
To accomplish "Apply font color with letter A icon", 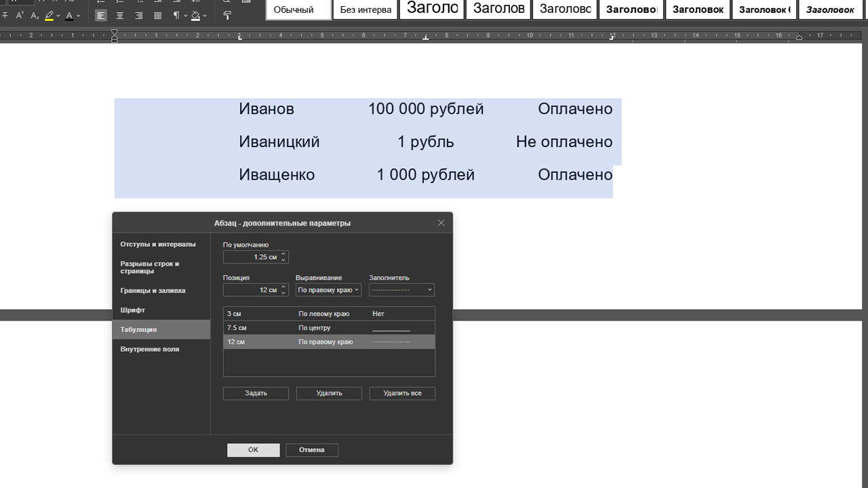I will (69, 15).
